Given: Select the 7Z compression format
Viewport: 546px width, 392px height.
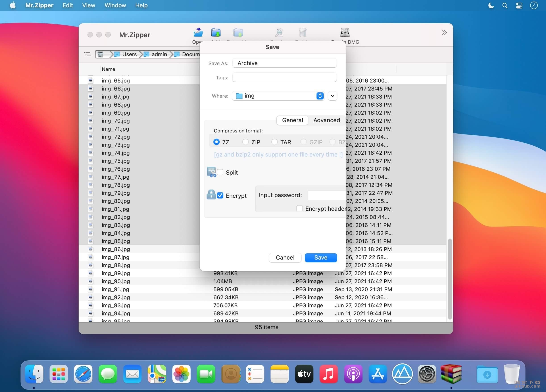Looking at the screenshot, I should pos(217,142).
